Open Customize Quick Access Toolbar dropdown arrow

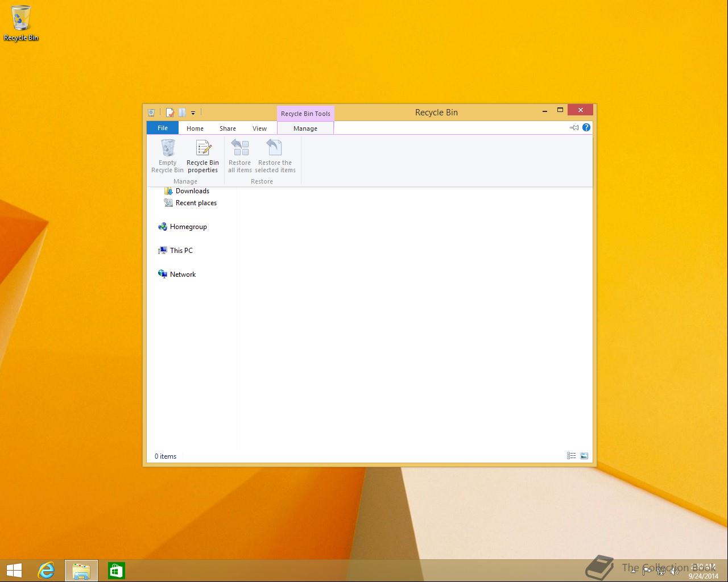point(193,113)
